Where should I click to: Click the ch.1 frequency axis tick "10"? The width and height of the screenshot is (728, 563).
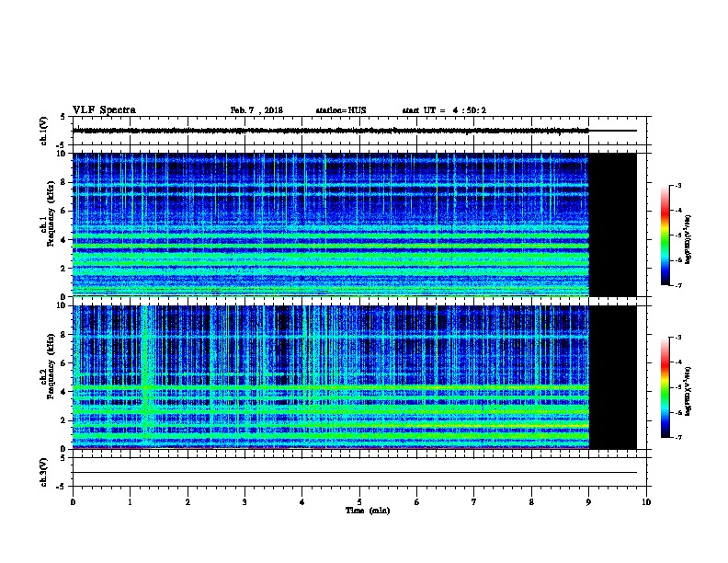click(61, 154)
